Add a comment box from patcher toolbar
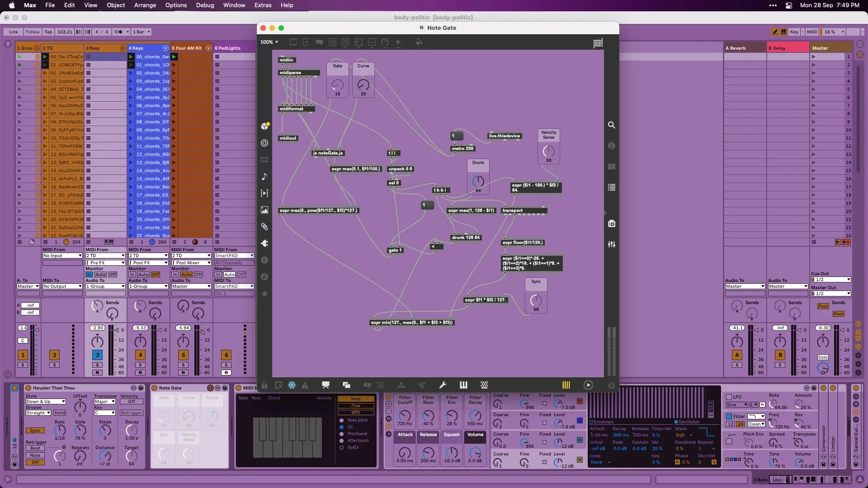This screenshot has width=868, height=488. 319,42
